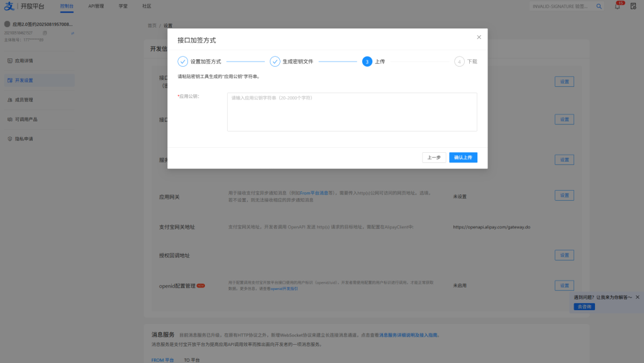Click step 3 上传 circle
644x363 pixels.
[x=367, y=62]
